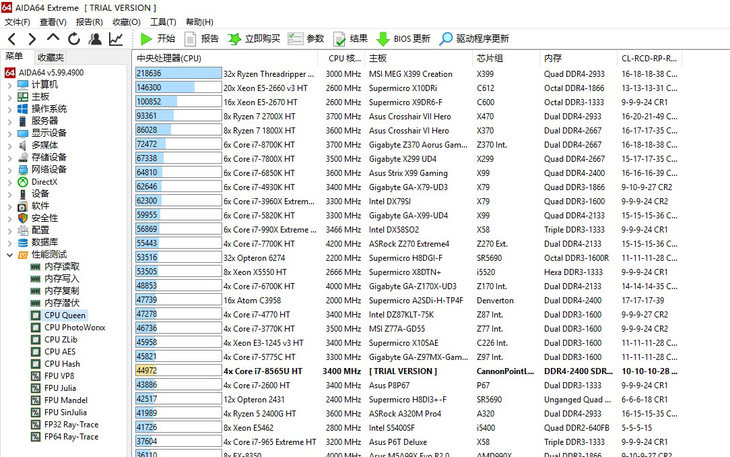Expand the 操作系统 tree node
730x457 pixels.
[10, 109]
